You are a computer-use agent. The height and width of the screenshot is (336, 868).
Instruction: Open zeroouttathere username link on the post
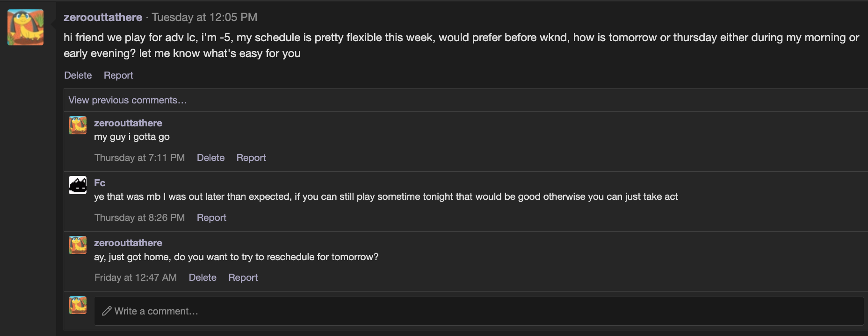pyautogui.click(x=103, y=17)
